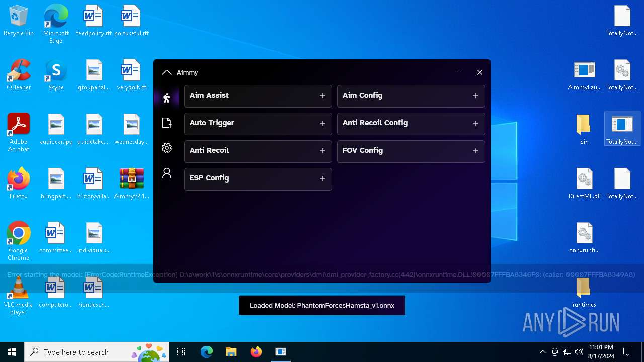Select the historyvilla... document on desktop

click(94, 184)
